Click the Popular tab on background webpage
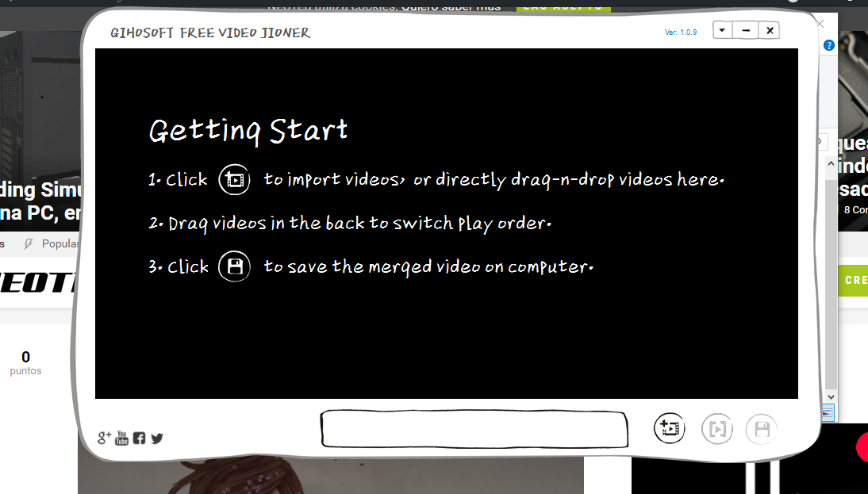The width and height of the screenshot is (868, 494). pos(52,244)
